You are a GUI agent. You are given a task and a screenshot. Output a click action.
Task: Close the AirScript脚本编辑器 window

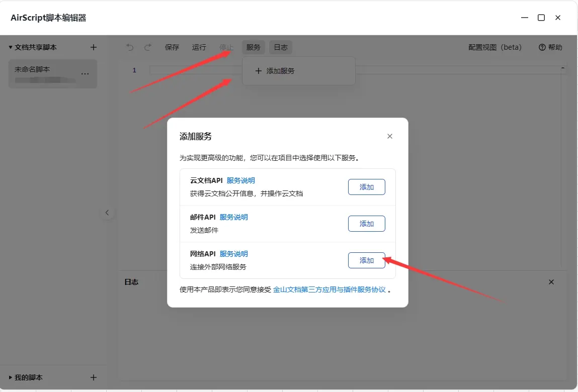click(558, 18)
